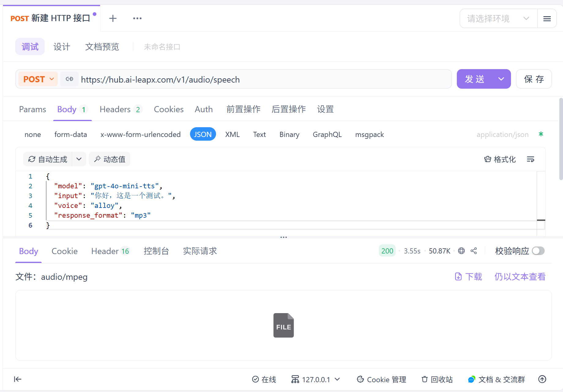Image resolution: width=563 pixels, height=392 pixels.
Task: Select the POST 新建 HTTP 接口 tab
Action: tap(51, 18)
